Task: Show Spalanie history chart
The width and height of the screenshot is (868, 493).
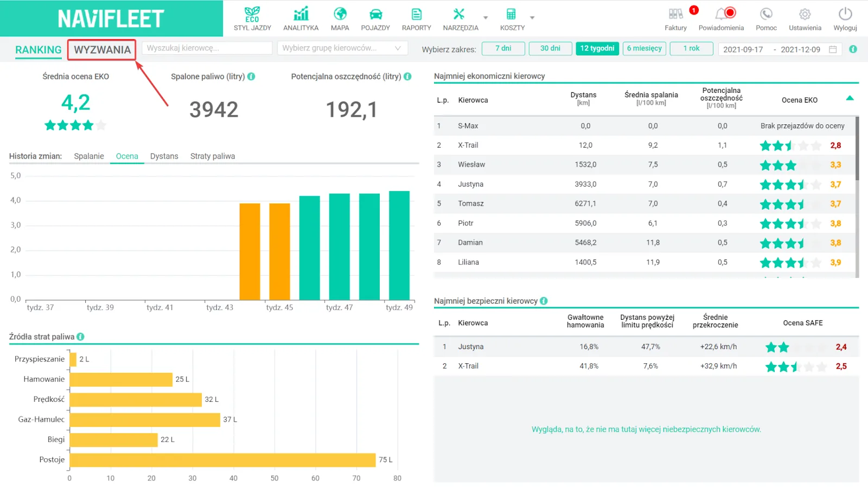Action: (89, 156)
